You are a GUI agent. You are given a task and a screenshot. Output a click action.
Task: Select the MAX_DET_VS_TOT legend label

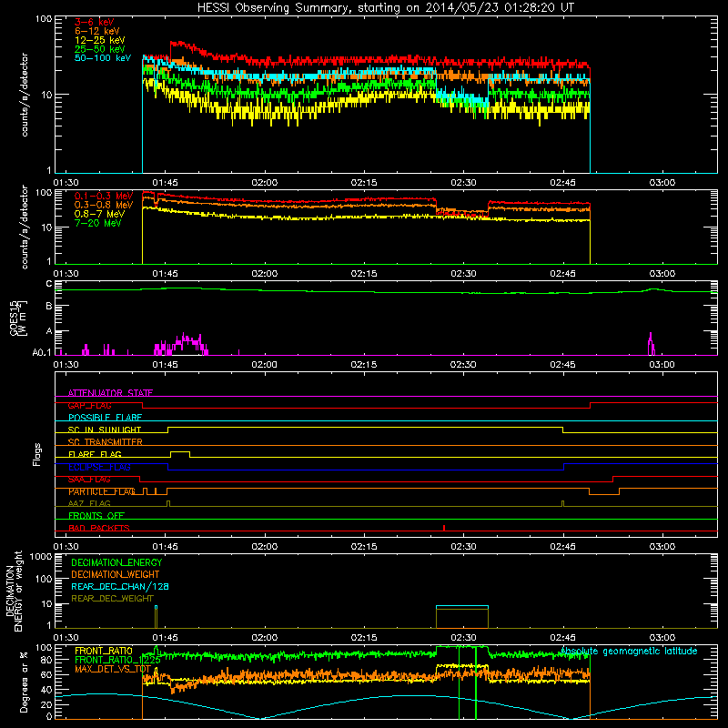tap(113, 669)
